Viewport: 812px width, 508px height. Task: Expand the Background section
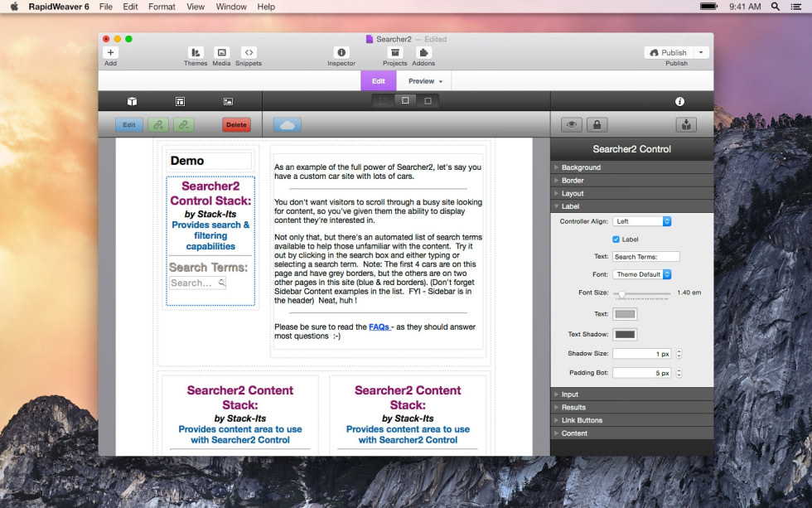pyautogui.click(x=631, y=167)
